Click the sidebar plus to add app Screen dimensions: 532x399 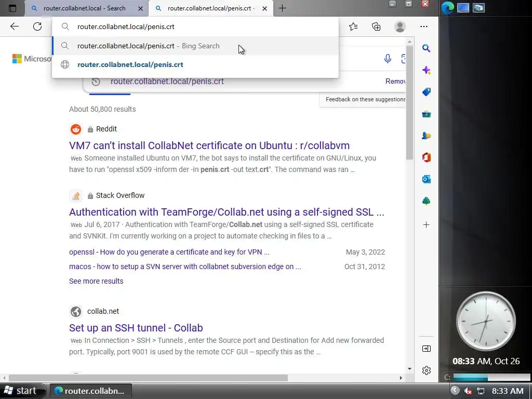pos(427,224)
